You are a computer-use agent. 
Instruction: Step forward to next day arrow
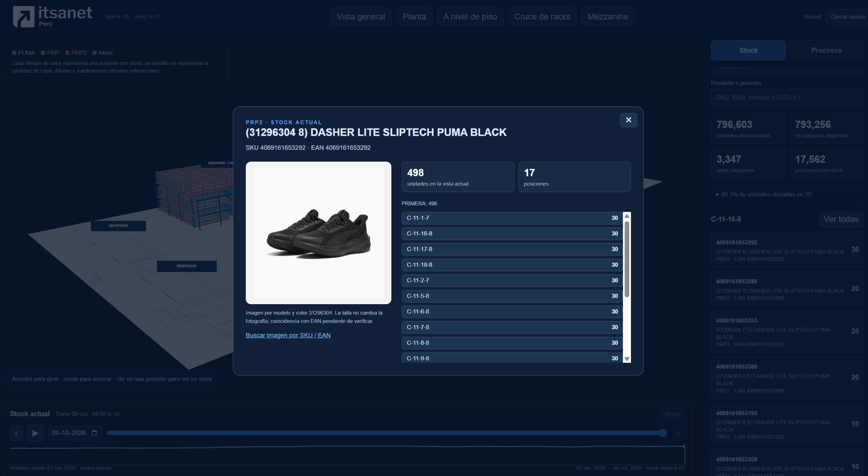click(x=678, y=433)
